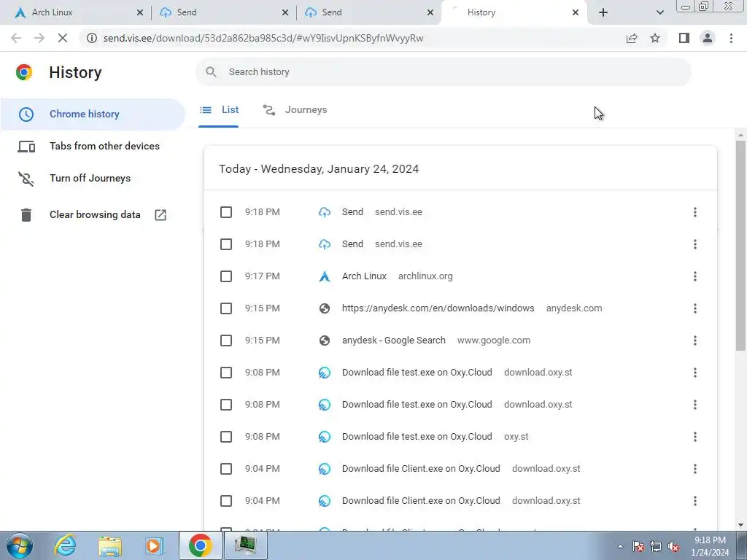Close the History tab
This screenshot has width=747, height=560.
[576, 12]
